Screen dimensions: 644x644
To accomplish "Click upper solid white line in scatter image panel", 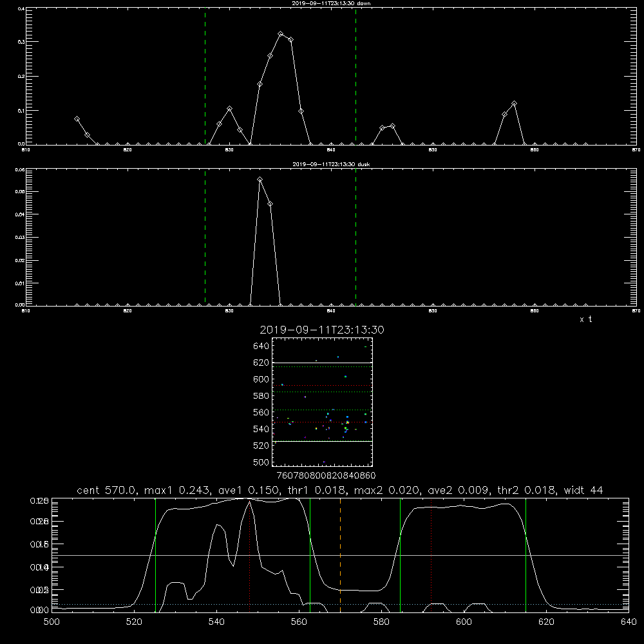I will coord(322,363).
